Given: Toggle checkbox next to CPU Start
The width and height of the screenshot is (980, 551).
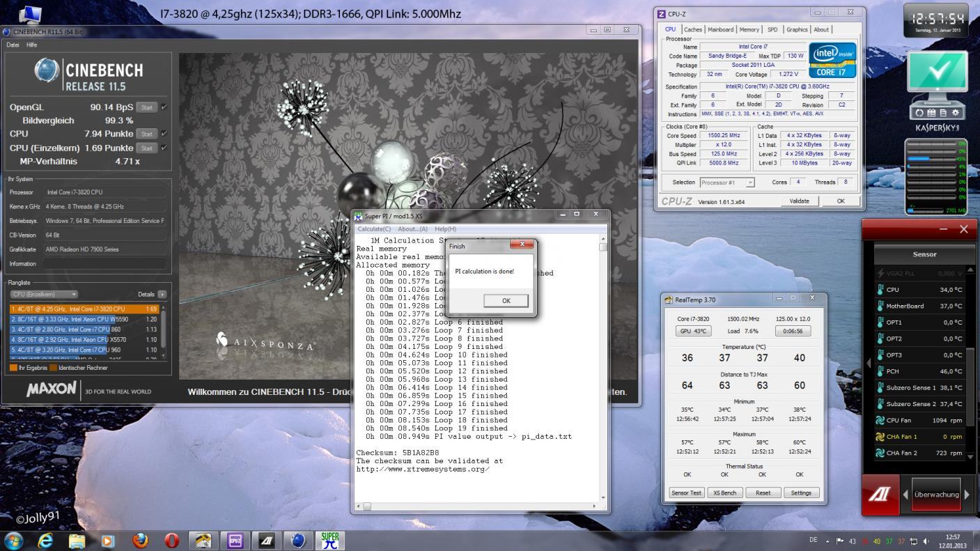Looking at the screenshot, I should point(163,134).
